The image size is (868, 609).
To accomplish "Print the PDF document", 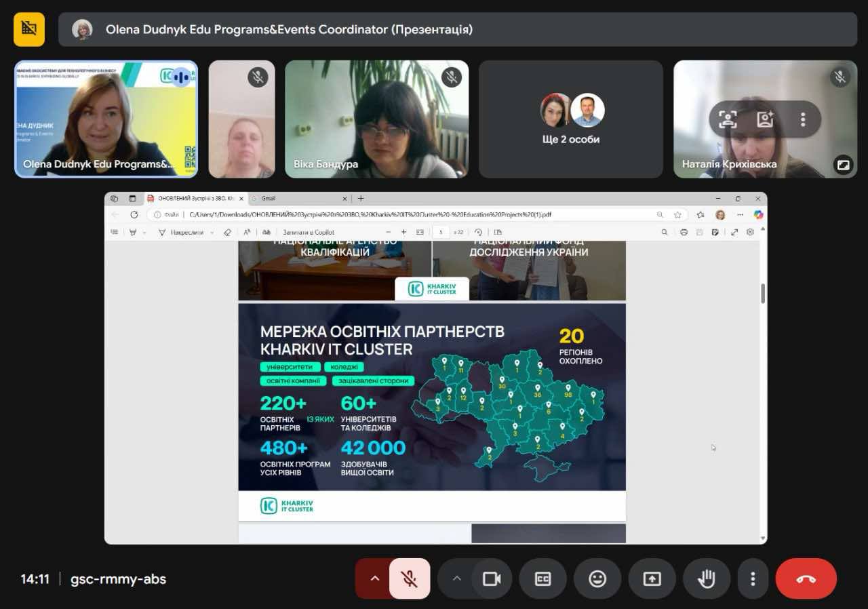I will (x=684, y=232).
